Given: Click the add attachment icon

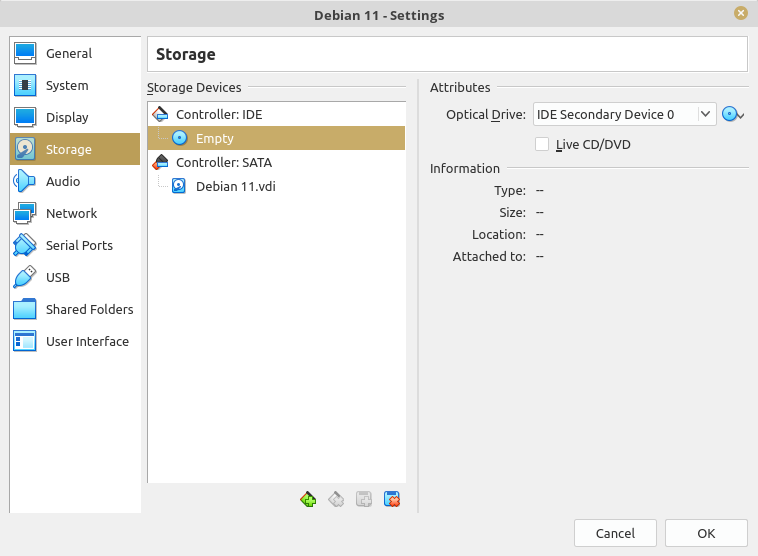Looking at the screenshot, I should click(364, 499).
